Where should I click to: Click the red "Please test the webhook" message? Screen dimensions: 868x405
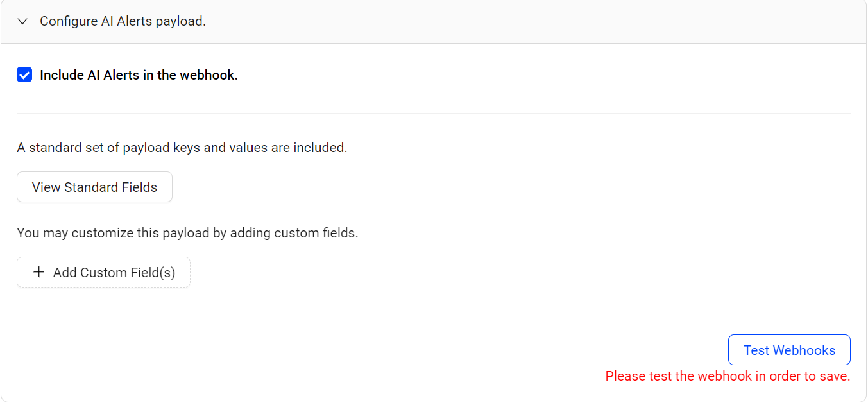(x=728, y=376)
